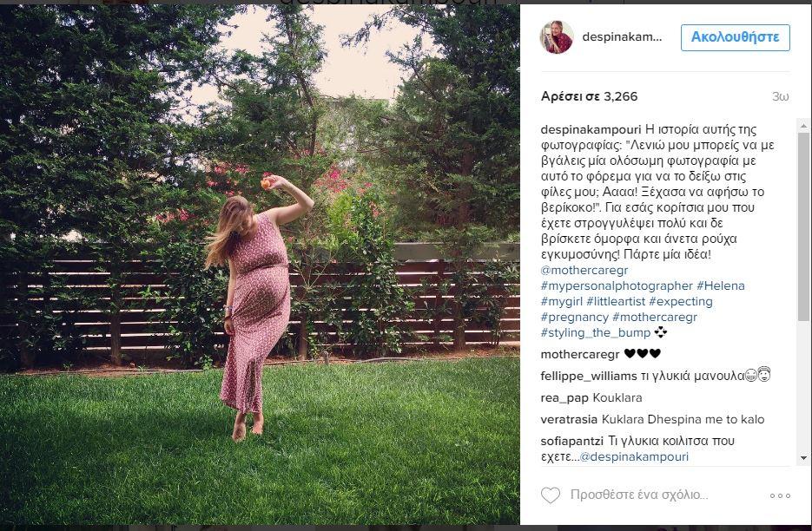Click the Ακολουθήστε follow button
This screenshot has height=531, width=812.
click(x=736, y=37)
